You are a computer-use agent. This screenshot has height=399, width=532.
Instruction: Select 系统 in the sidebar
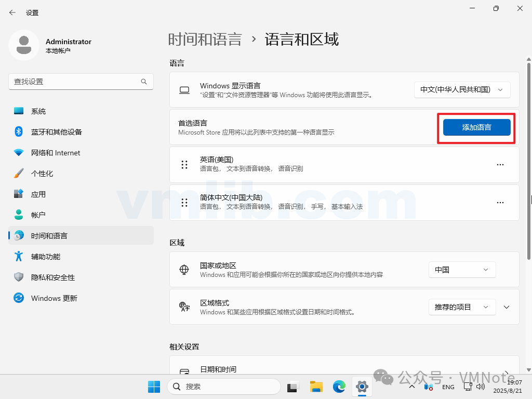(38, 111)
